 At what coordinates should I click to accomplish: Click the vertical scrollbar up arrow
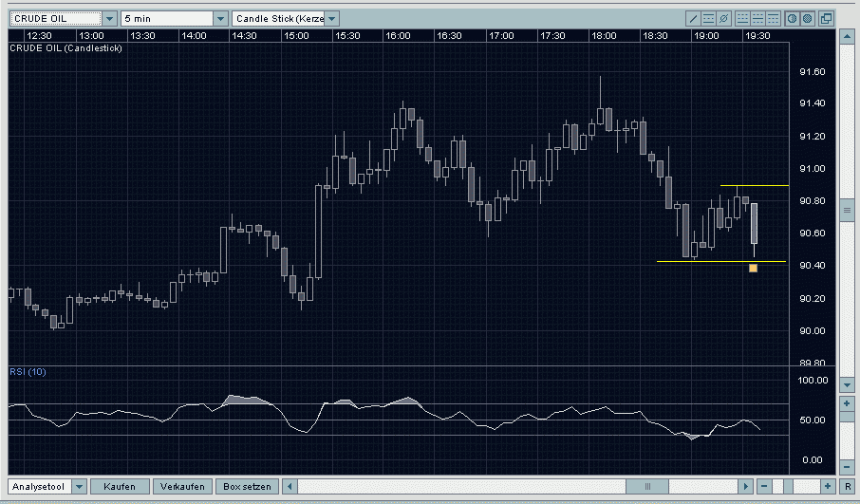tap(847, 38)
